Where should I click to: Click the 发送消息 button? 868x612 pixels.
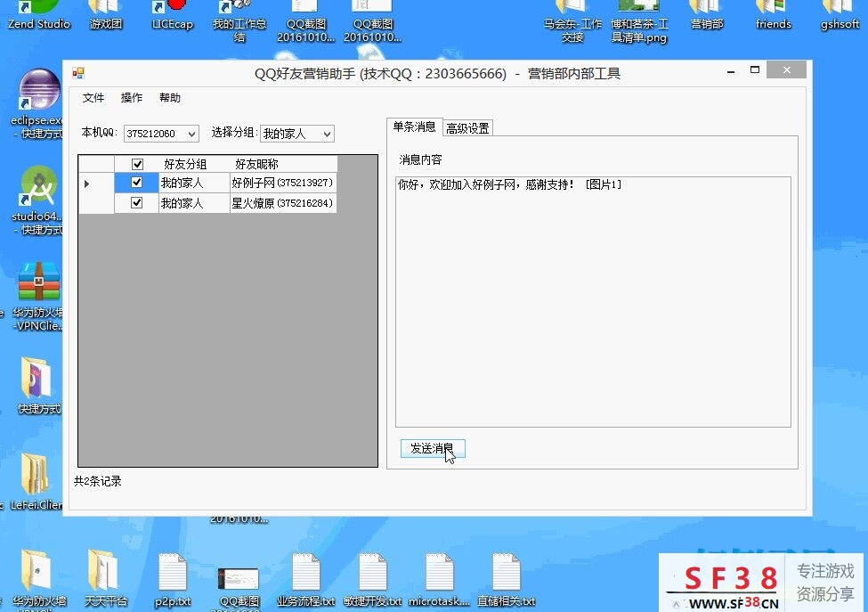[x=433, y=449]
